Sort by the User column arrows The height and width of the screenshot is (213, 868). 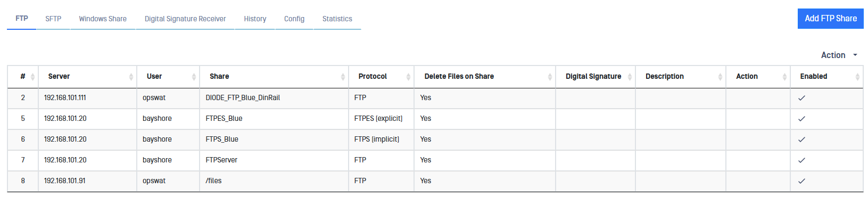[194, 77]
